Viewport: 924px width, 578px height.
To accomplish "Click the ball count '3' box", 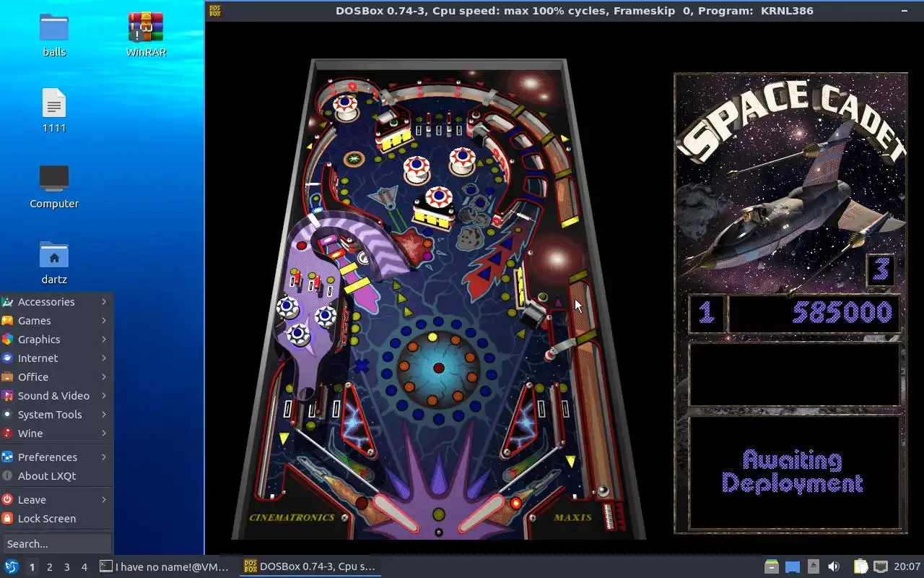I will [x=881, y=269].
